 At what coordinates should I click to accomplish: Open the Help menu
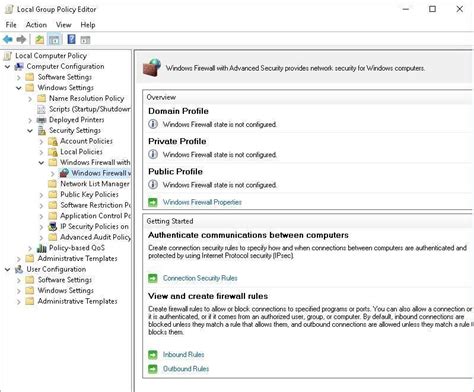88,25
